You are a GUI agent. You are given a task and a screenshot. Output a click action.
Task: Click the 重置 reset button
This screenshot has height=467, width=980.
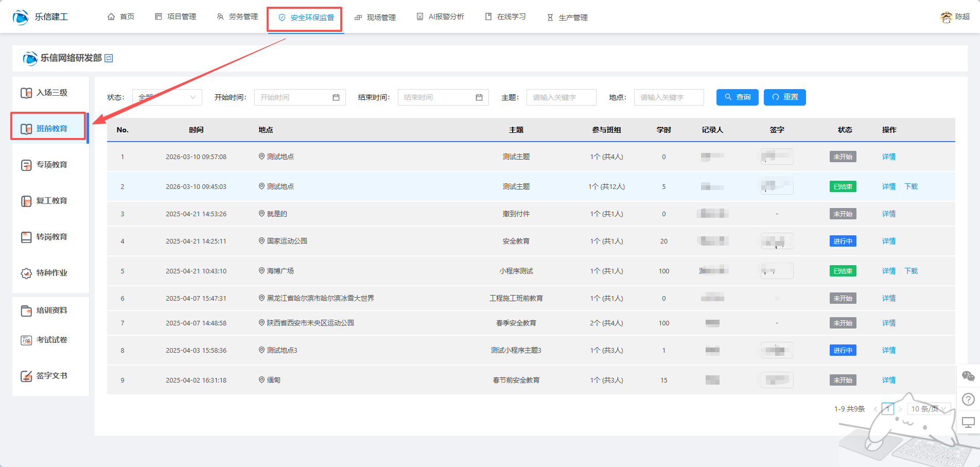[784, 97]
